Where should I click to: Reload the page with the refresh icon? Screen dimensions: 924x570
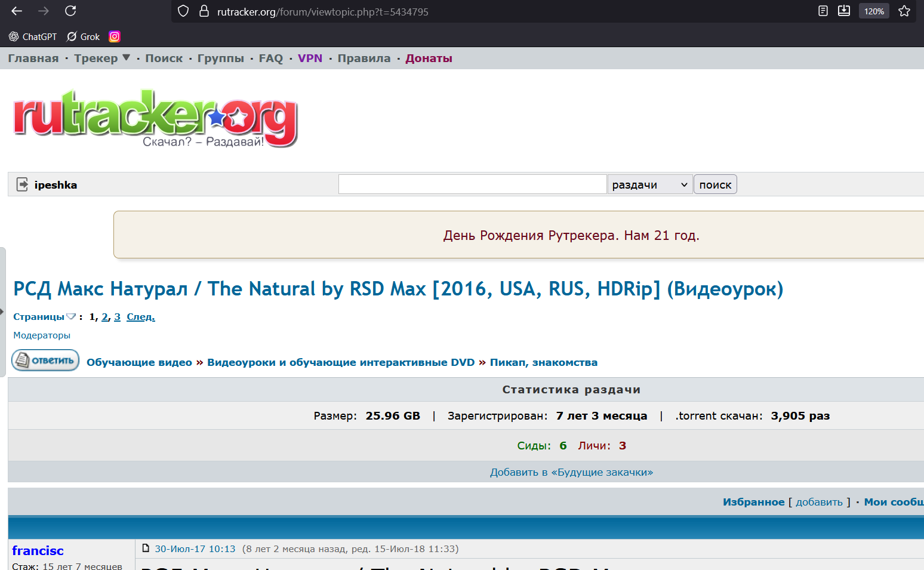point(70,11)
